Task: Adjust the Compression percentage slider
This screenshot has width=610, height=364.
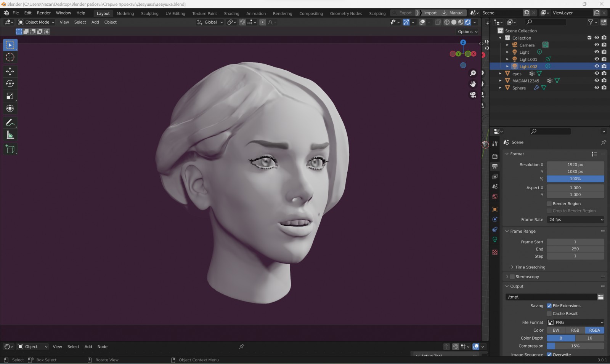Action: click(575, 346)
